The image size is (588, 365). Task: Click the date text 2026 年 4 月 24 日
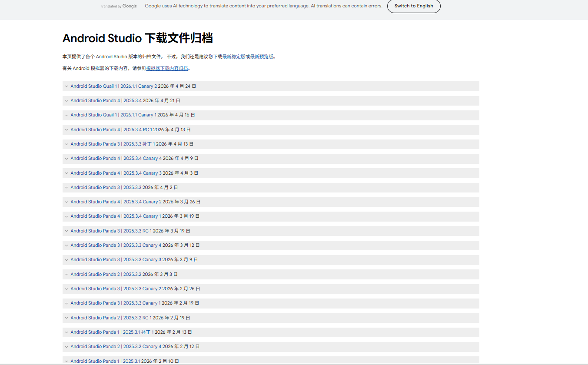(x=177, y=86)
